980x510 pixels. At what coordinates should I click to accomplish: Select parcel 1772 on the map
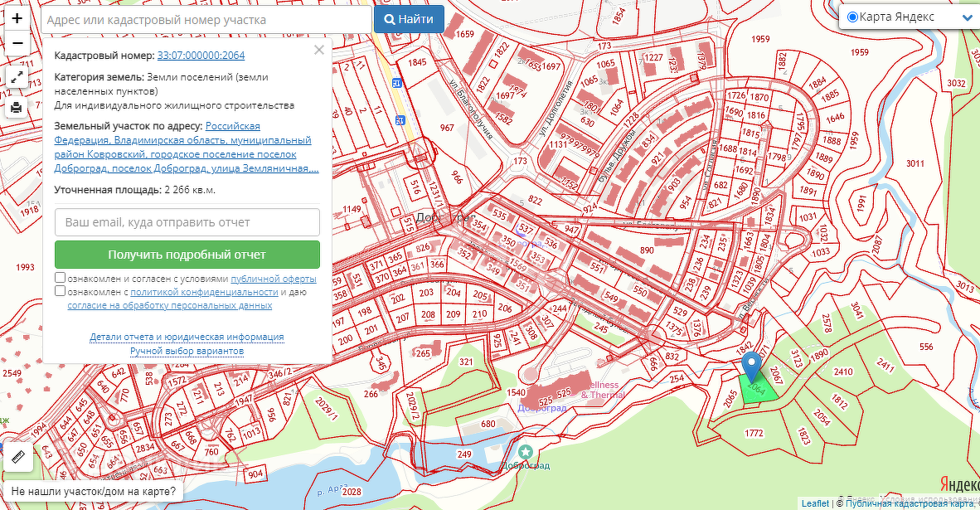754,433
